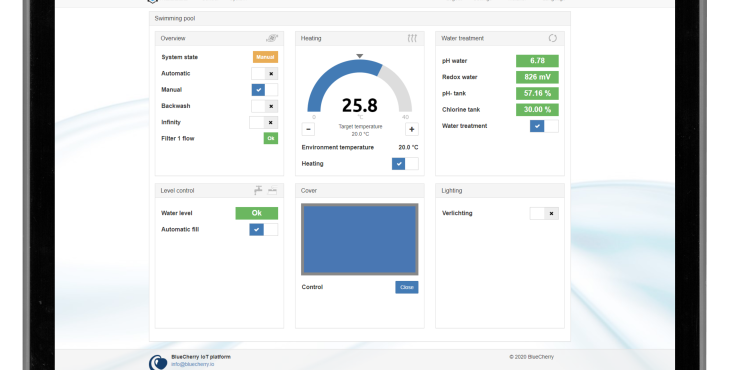Turn off the Heating toggle
The width and height of the screenshot is (740, 370).
(x=405, y=164)
